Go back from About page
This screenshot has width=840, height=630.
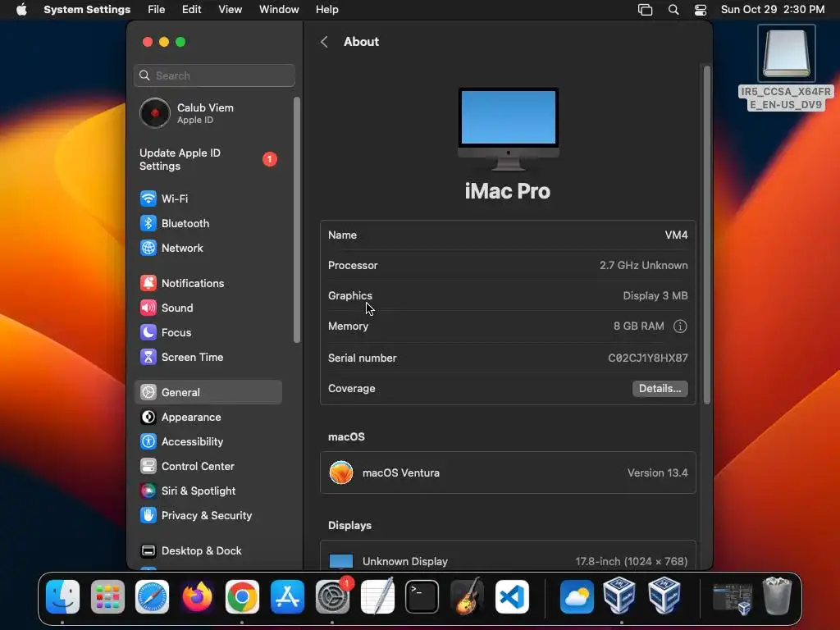coord(324,42)
